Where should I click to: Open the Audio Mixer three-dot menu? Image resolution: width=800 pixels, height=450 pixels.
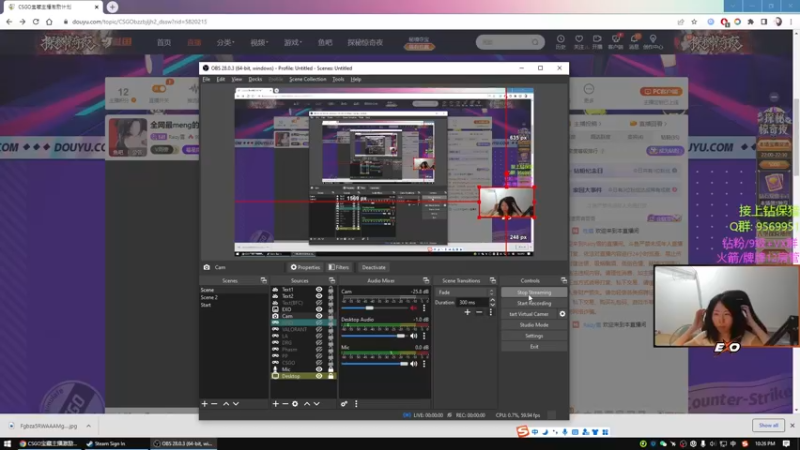click(356, 404)
